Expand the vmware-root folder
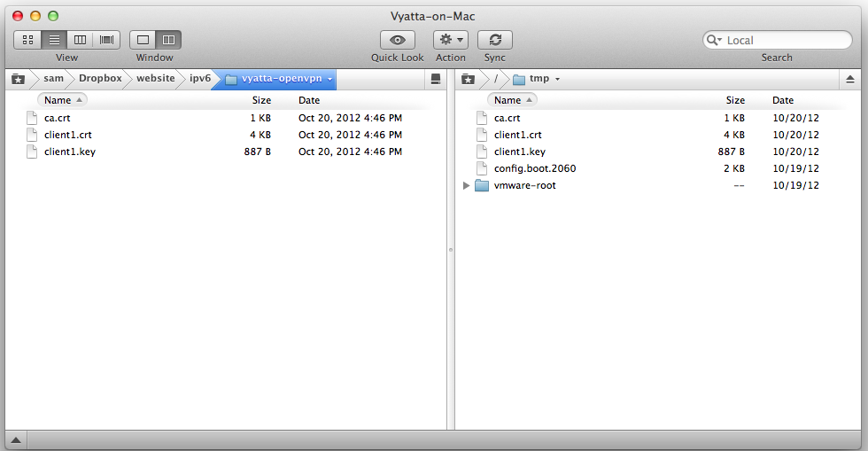868x451 pixels. (466, 185)
